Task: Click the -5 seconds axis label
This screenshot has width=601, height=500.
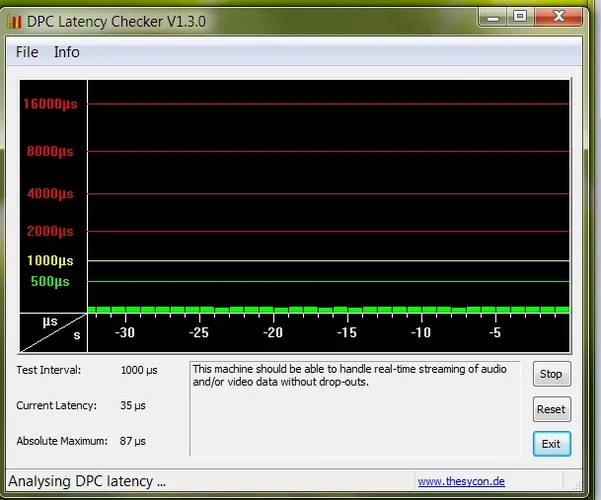Action: pyautogui.click(x=495, y=332)
